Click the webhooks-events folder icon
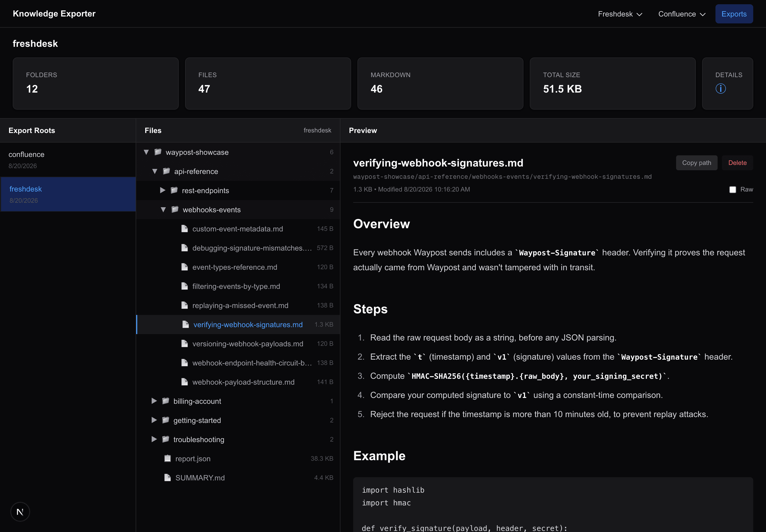The height and width of the screenshot is (532, 766). [175, 209]
